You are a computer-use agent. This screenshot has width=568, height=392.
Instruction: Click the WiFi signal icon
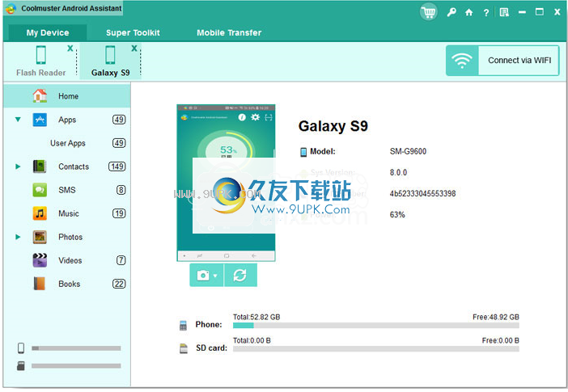point(462,61)
